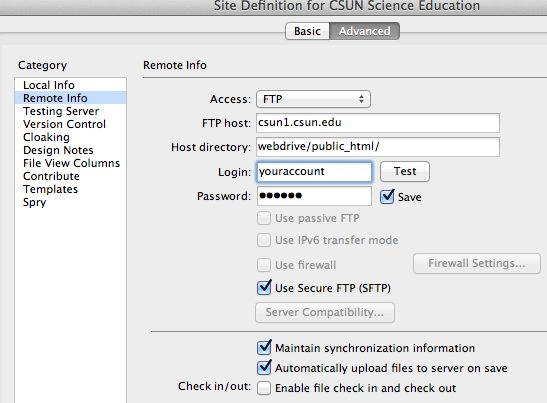
Task: Click the Login text field
Action: click(x=314, y=172)
